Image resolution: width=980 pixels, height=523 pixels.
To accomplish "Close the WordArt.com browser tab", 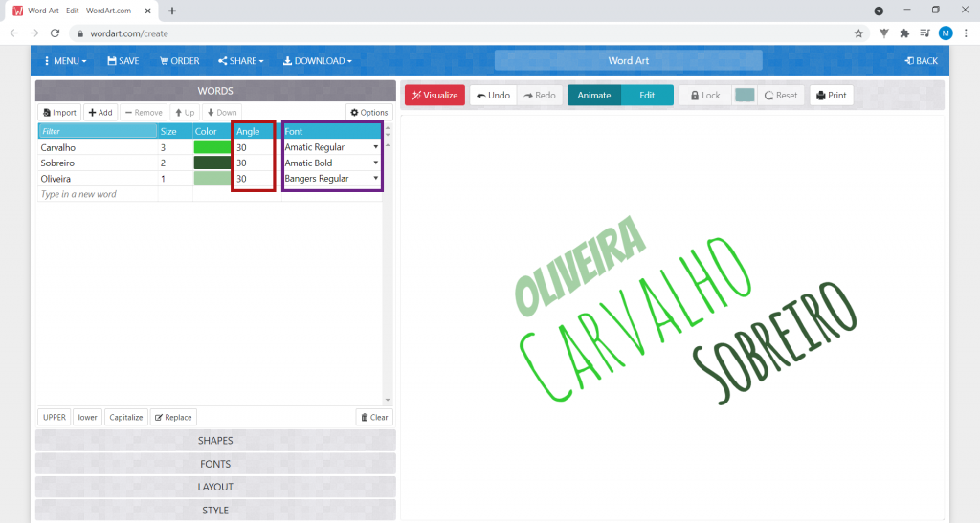I will click(x=148, y=11).
